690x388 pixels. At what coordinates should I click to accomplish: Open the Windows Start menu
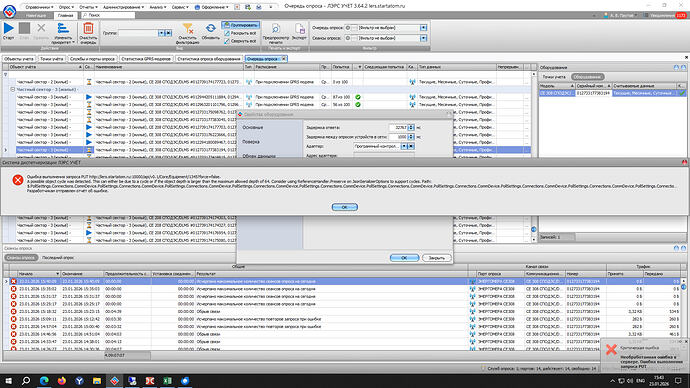tap(9, 381)
